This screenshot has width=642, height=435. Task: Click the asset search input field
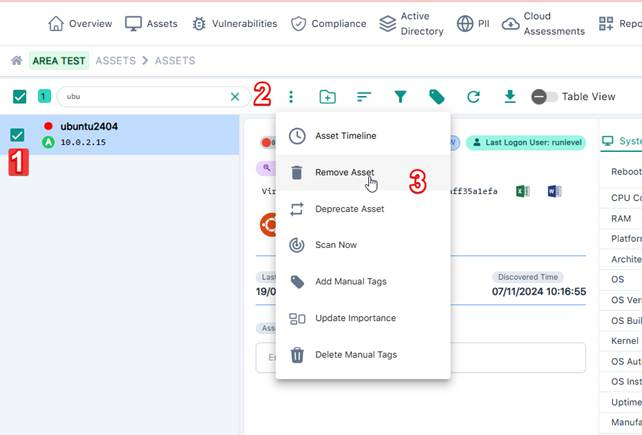pos(145,97)
